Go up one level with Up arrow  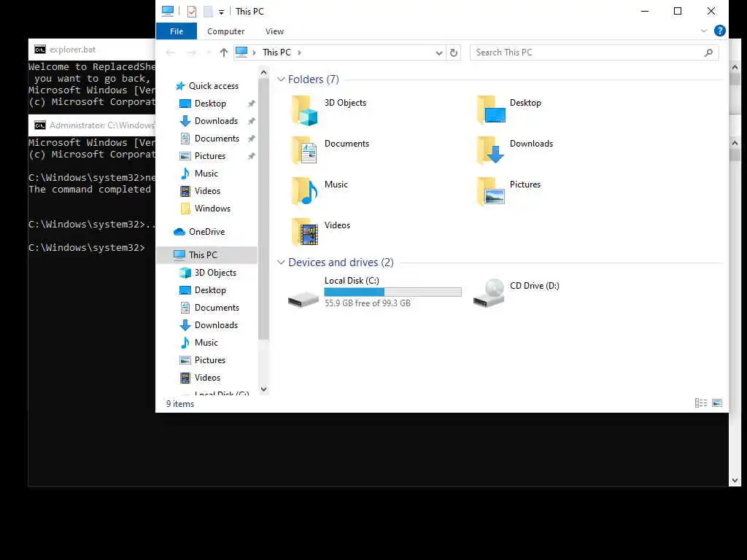223,52
